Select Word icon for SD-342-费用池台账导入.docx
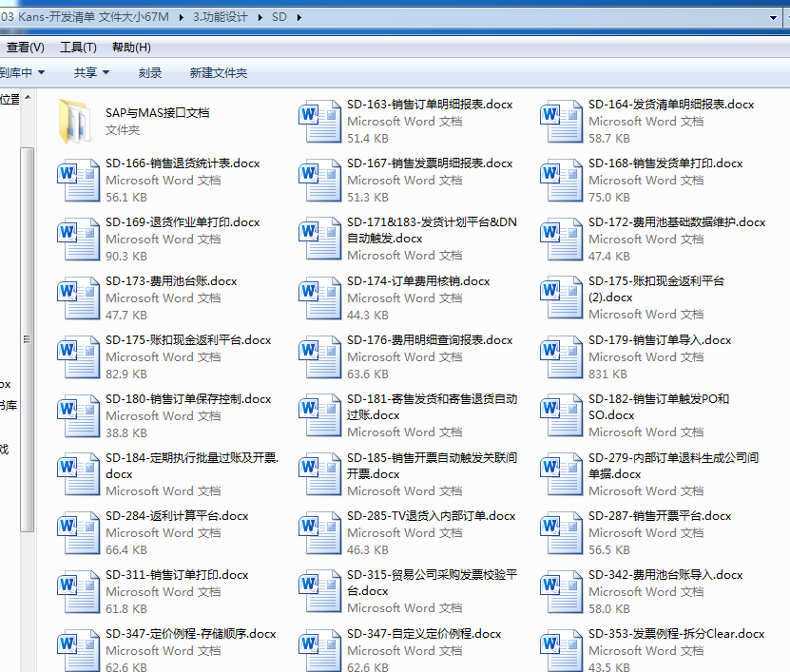This screenshot has width=790, height=672. pyautogui.click(x=561, y=591)
